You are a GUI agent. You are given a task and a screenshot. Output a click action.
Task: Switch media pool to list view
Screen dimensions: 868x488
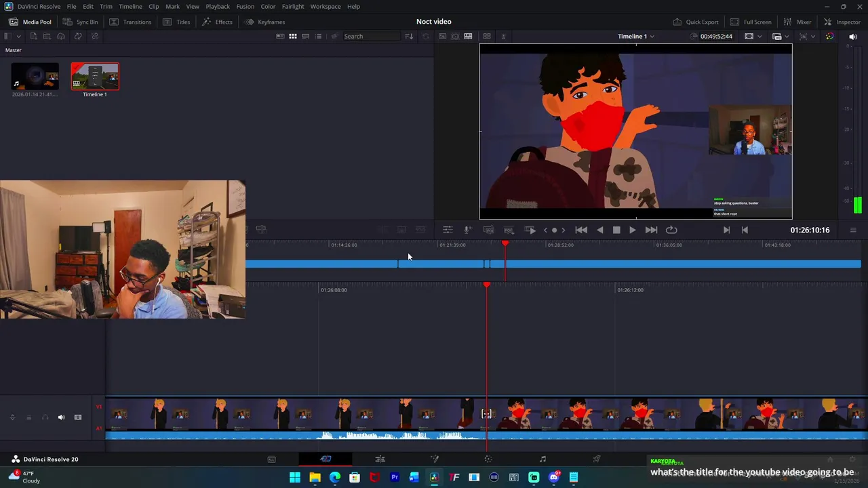[319, 36]
